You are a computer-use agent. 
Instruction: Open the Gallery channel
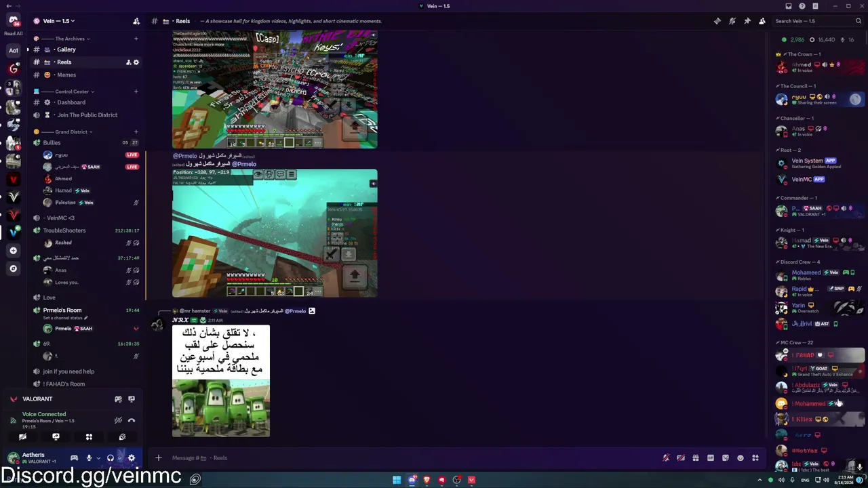(85, 49)
